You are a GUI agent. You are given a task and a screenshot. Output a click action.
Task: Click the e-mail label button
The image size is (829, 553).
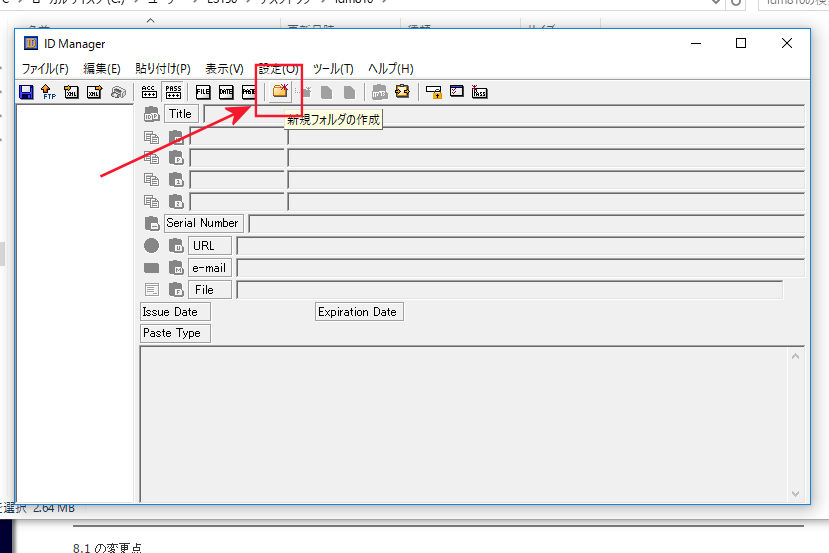pos(209,268)
